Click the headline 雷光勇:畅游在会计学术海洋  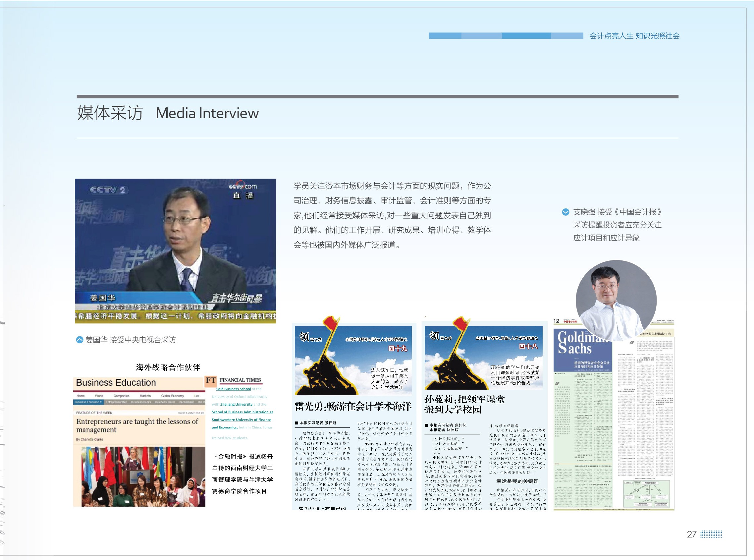pos(353,407)
